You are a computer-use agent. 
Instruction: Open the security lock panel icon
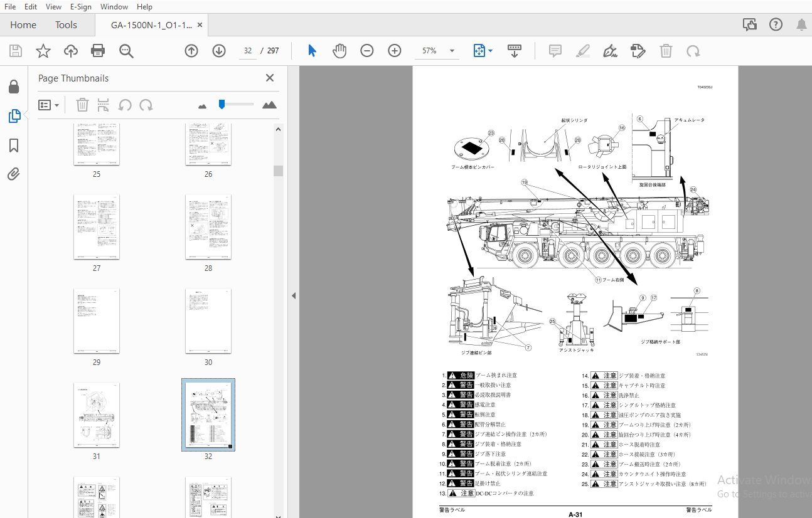coord(14,87)
